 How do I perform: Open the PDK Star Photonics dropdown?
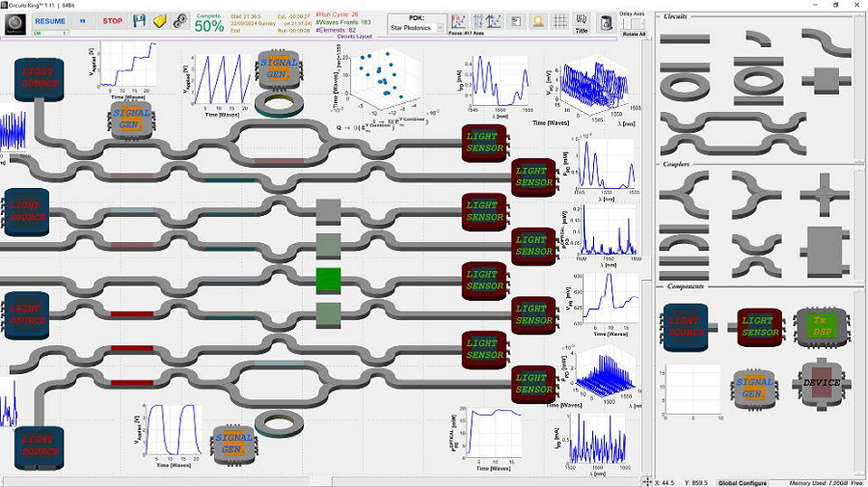click(x=417, y=28)
